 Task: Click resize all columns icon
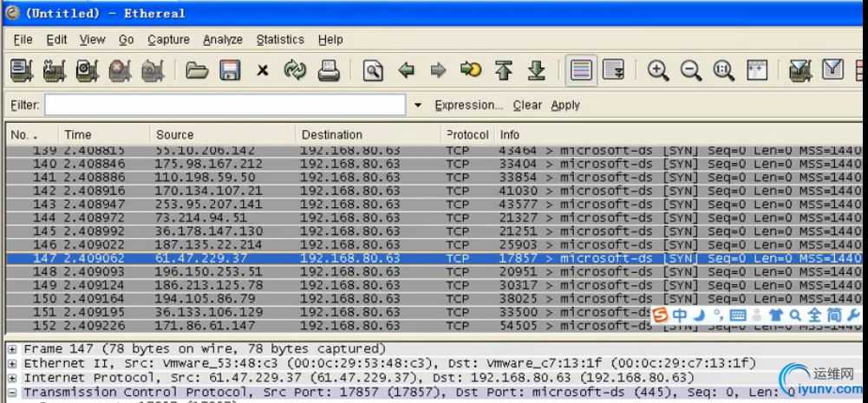point(756,70)
